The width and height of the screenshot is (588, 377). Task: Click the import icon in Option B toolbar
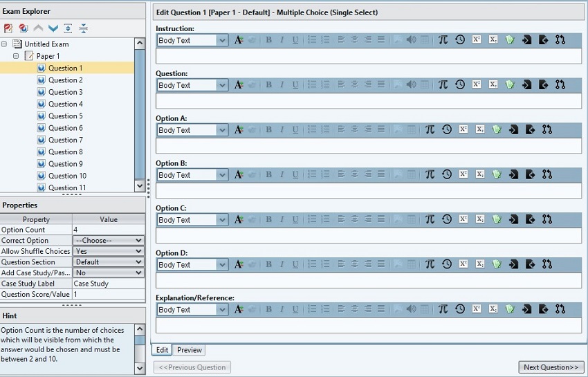(513, 174)
